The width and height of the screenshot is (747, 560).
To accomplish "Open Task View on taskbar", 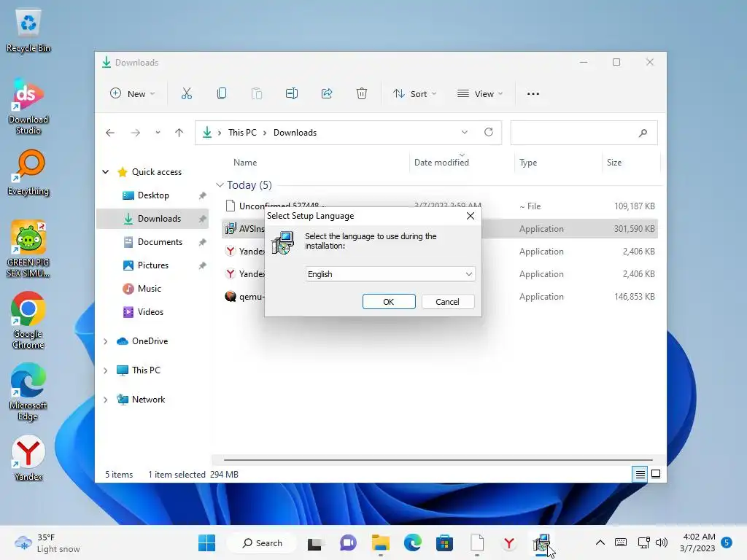I will click(314, 542).
